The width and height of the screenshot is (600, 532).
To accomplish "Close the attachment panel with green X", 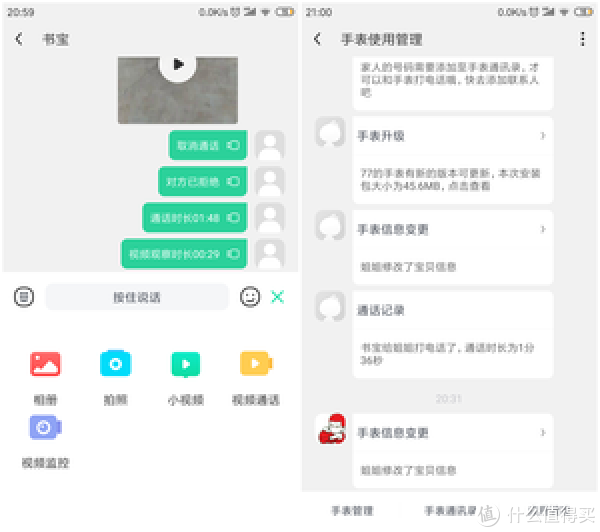I will click(277, 297).
